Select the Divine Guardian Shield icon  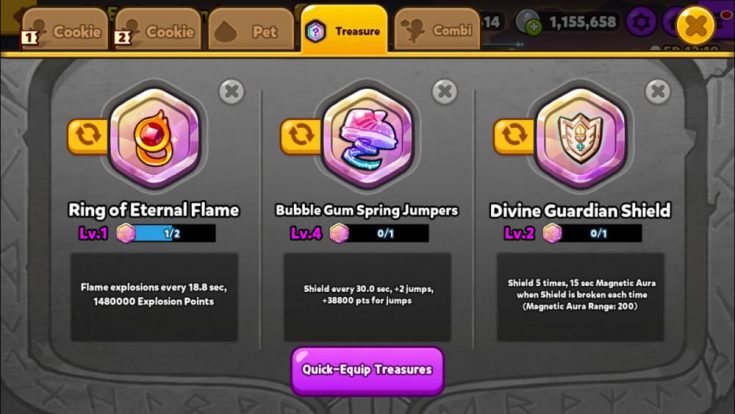(581, 136)
